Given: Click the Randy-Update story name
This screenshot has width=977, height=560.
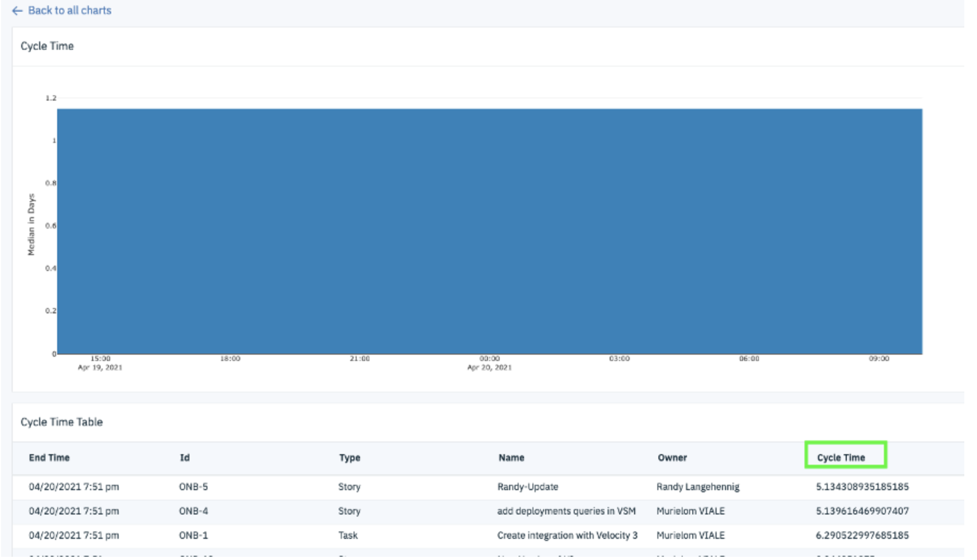Looking at the screenshot, I should coord(528,487).
